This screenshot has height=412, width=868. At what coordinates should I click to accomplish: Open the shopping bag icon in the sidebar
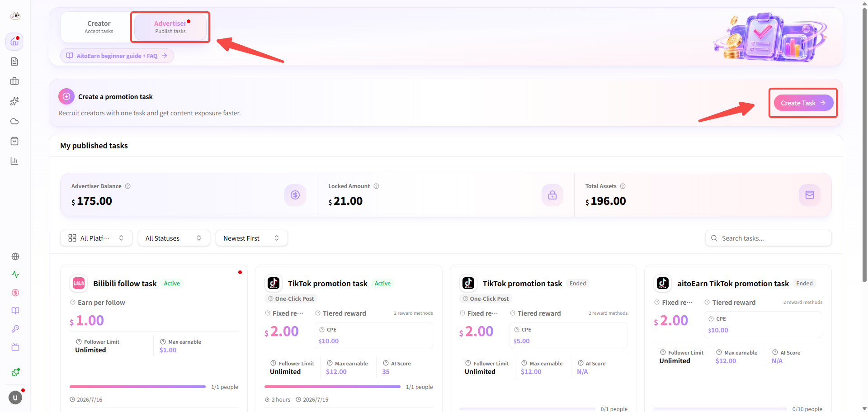(x=14, y=141)
